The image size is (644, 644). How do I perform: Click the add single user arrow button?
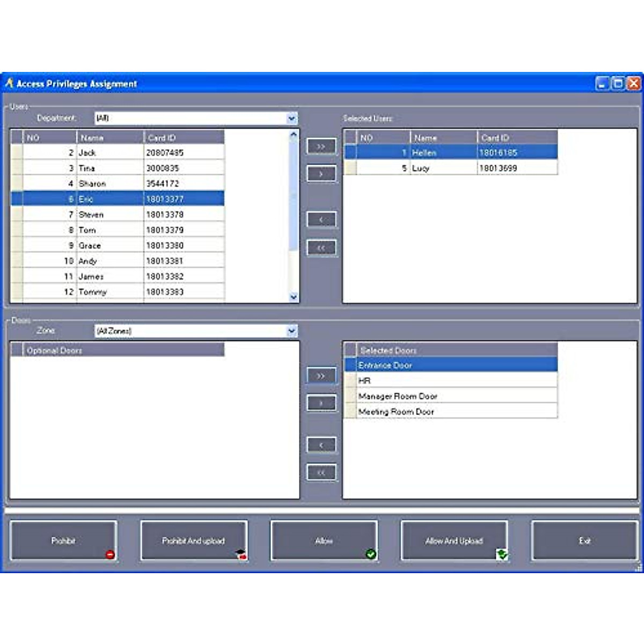[321, 174]
